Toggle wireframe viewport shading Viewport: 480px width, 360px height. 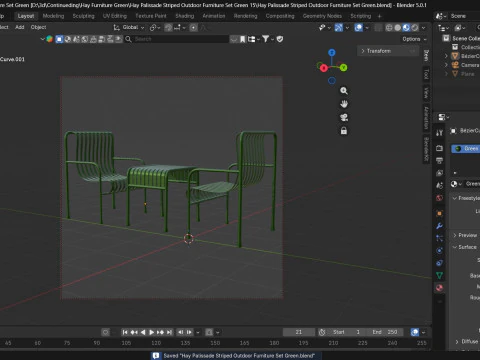[x=389, y=28]
